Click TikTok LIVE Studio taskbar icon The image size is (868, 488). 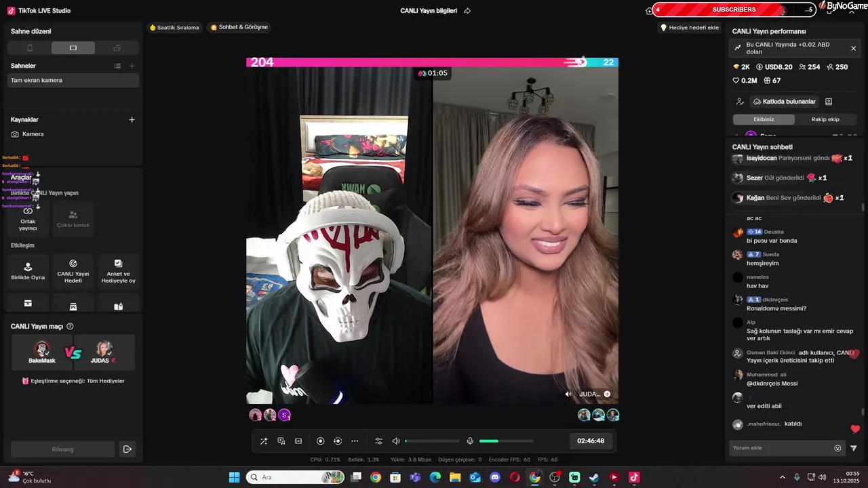[634, 477]
